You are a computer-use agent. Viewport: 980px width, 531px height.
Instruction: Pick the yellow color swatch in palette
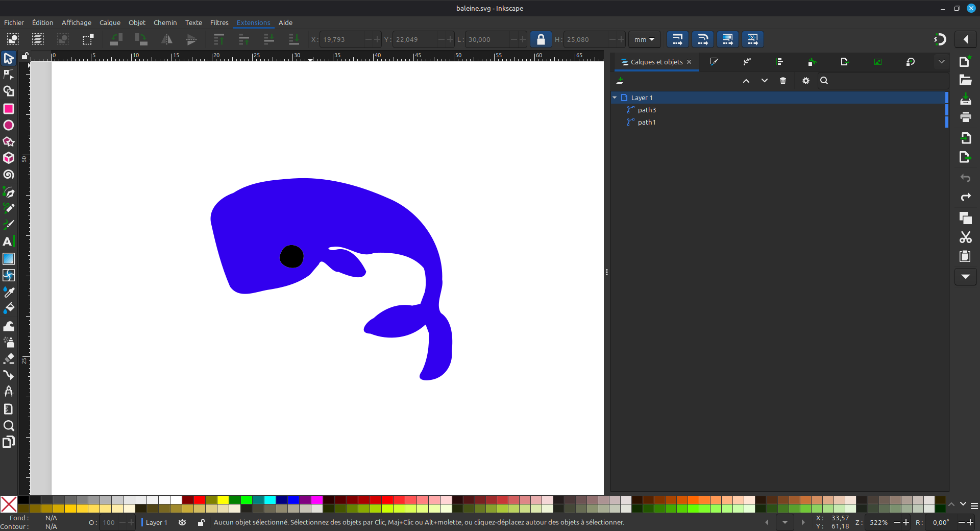(223, 500)
